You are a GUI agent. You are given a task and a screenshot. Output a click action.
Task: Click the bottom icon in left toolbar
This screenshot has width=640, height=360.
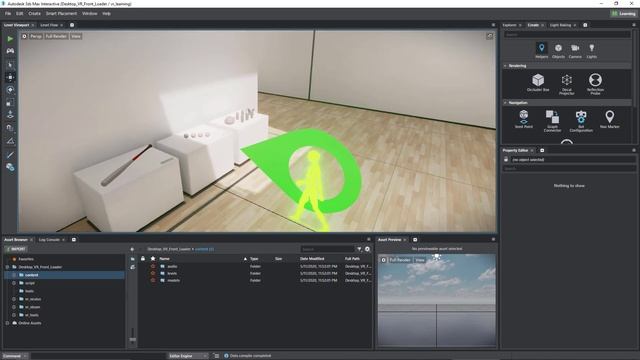pyautogui.click(x=10, y=167)
